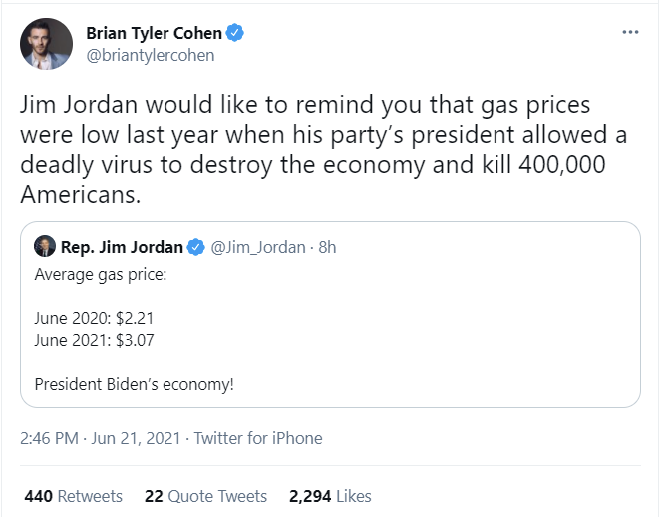
Task: Open Brian Tyler Cohen's profile picture
Action: click(46, 44)
